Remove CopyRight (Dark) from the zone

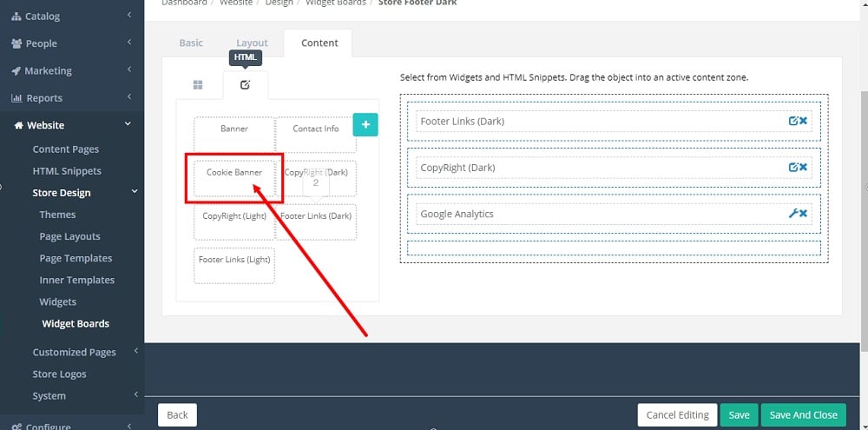(x=803, y=168)
